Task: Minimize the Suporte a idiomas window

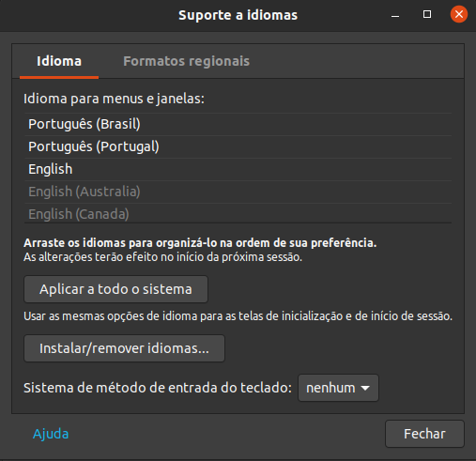Action: click(395, 15)
